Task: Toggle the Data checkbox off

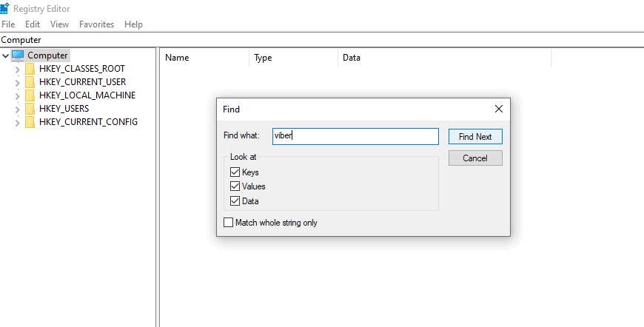Action: click(x=235, y=200)
